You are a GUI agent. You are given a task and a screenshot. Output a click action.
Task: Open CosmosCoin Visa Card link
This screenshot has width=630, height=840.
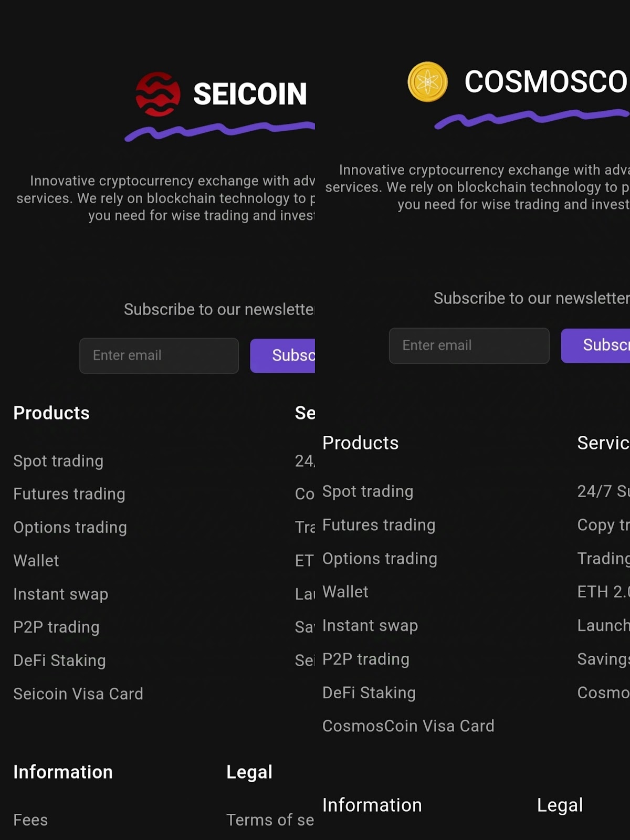tap(408, 726)
